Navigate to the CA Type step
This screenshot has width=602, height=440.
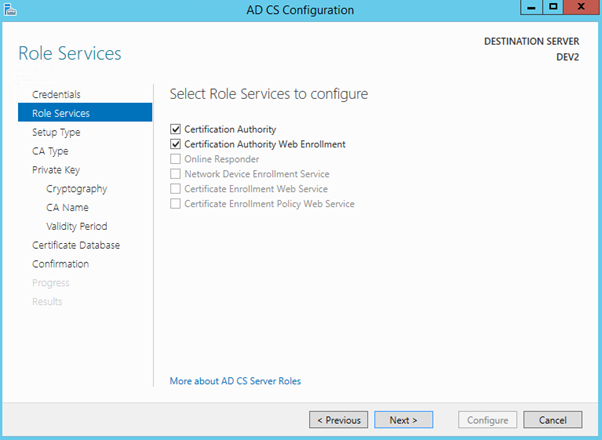click(50, 151)
